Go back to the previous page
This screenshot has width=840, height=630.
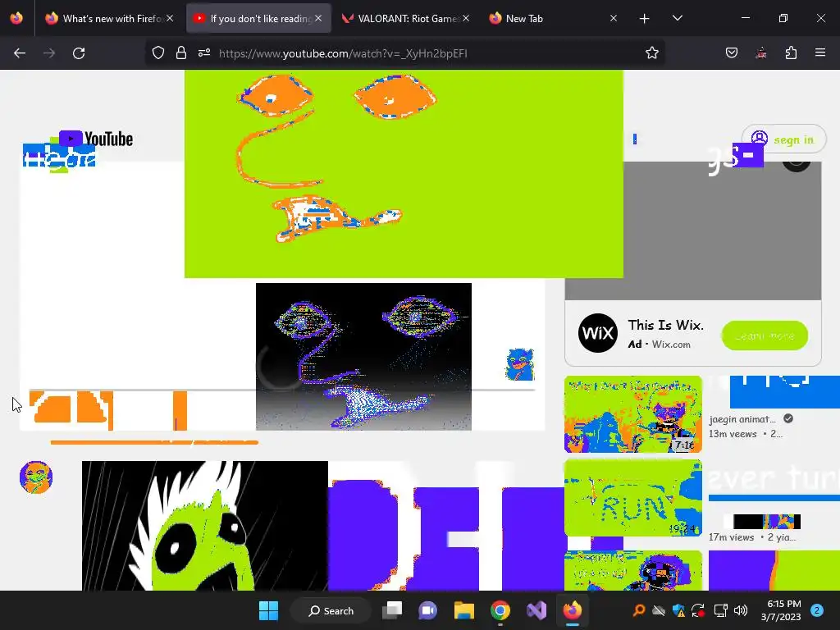[x=20, y=53]
